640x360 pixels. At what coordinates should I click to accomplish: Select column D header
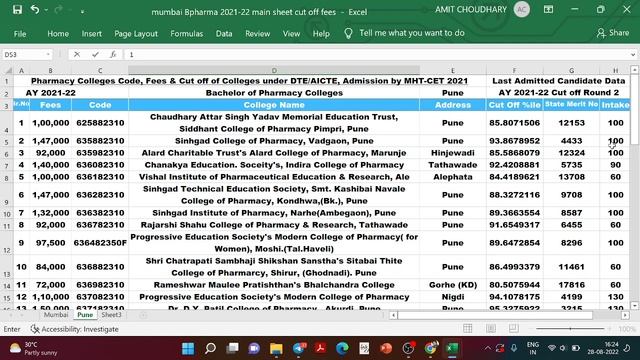coord(274,70)
